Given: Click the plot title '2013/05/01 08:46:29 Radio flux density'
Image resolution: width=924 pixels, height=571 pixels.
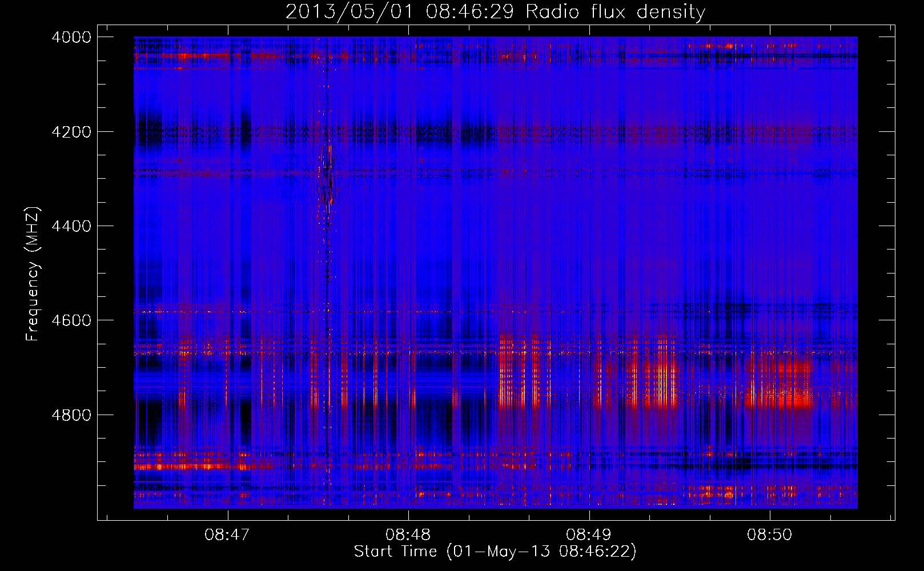Looking at the screenshot, I should (x=495, y=11).
